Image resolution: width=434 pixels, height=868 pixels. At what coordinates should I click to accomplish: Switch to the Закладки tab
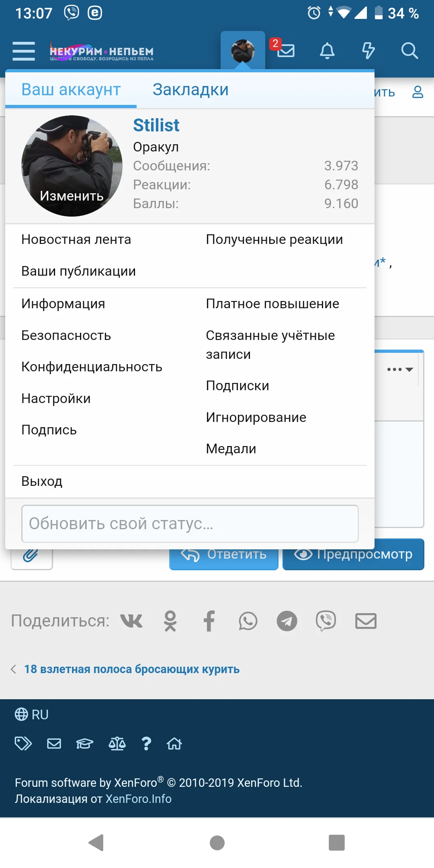pyautogui.click(x=190, y=90)
